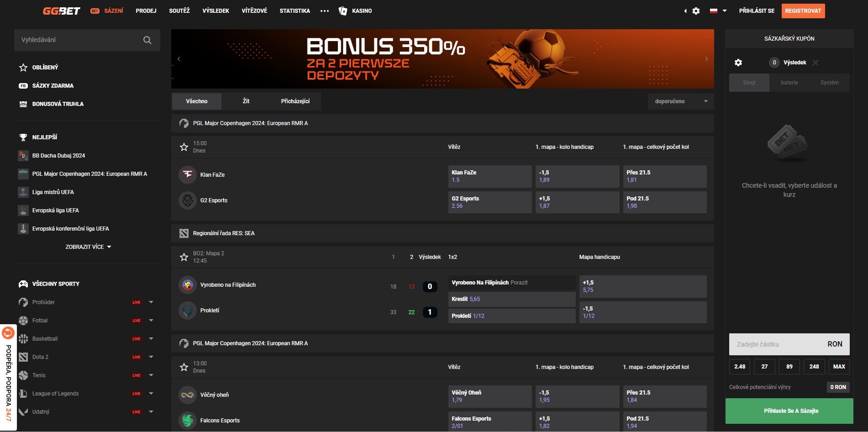Open the language flag dropdown

click(718, 11)
